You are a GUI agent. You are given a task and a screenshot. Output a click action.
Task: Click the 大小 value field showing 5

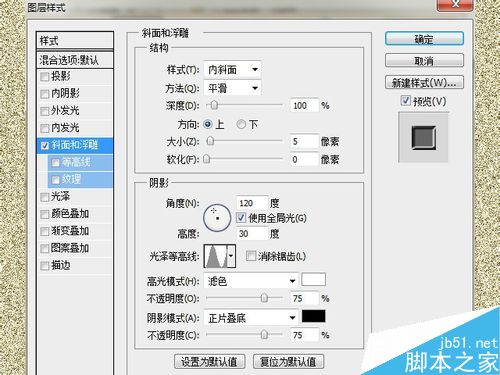click(x=304, y=141)
